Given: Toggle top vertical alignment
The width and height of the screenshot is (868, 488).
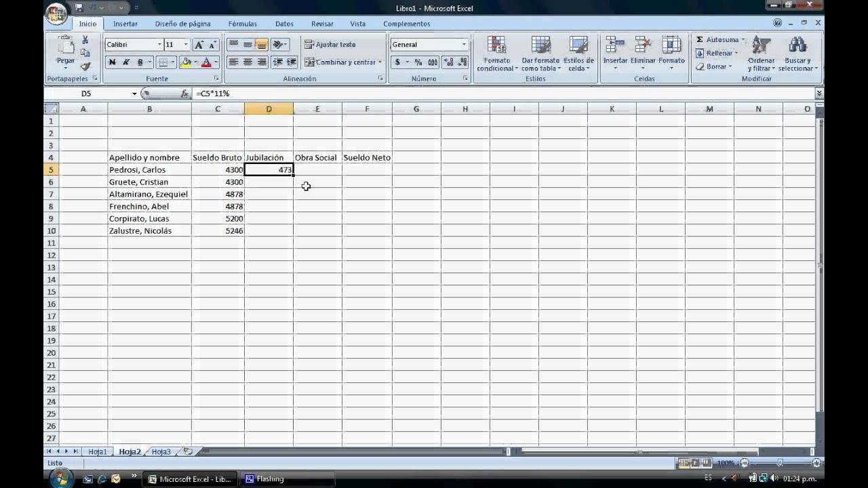Looking at the screenshot, I should pos(233,45).
